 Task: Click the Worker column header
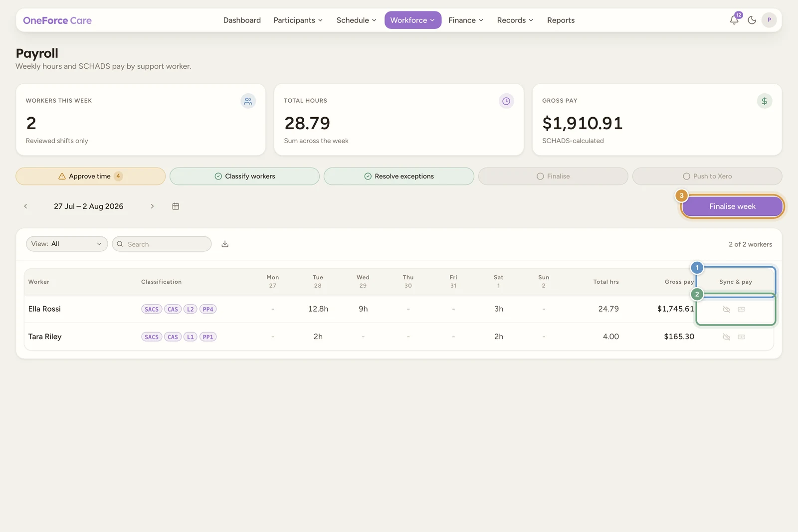39,282
